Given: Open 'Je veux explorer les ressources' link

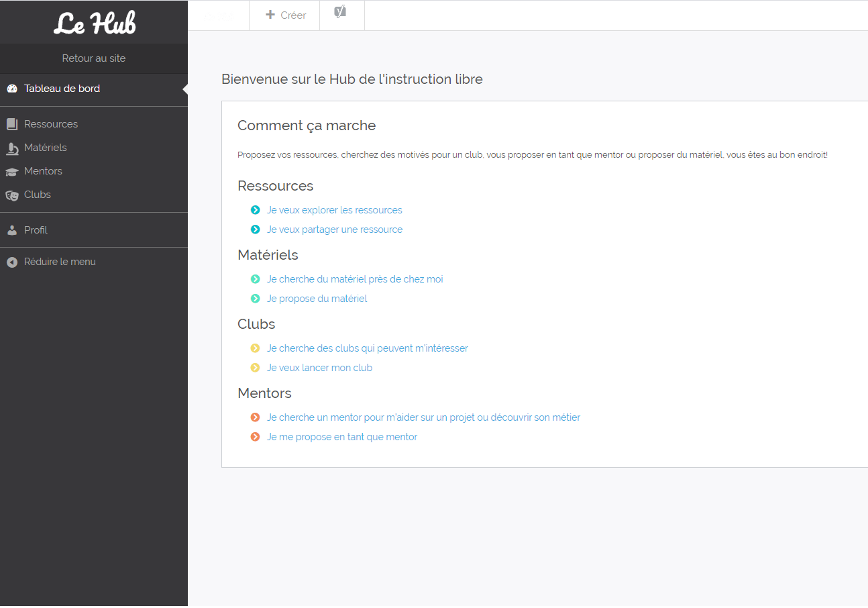Looking at the screenshot, I should [334, 210].
